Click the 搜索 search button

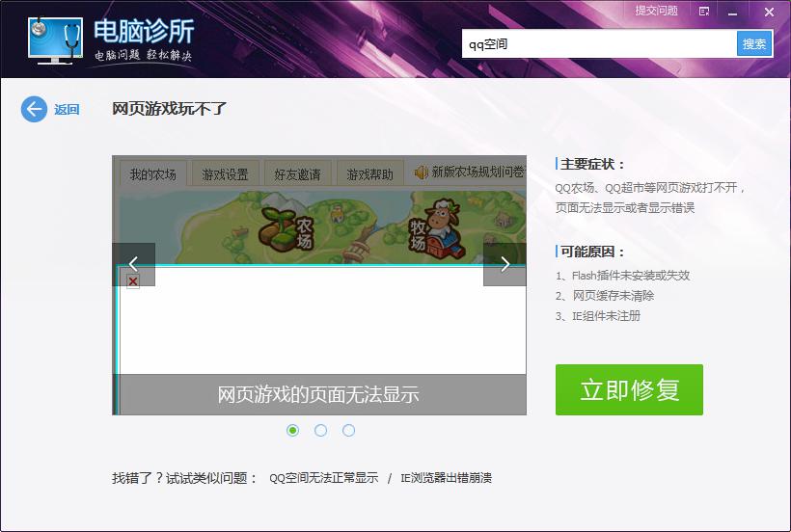754,43
